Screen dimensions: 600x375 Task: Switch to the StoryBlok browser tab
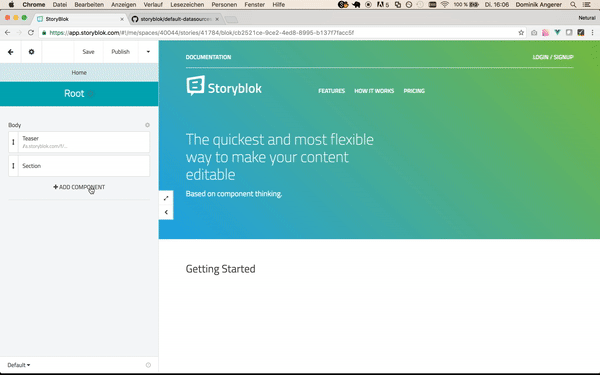point(80,19)
